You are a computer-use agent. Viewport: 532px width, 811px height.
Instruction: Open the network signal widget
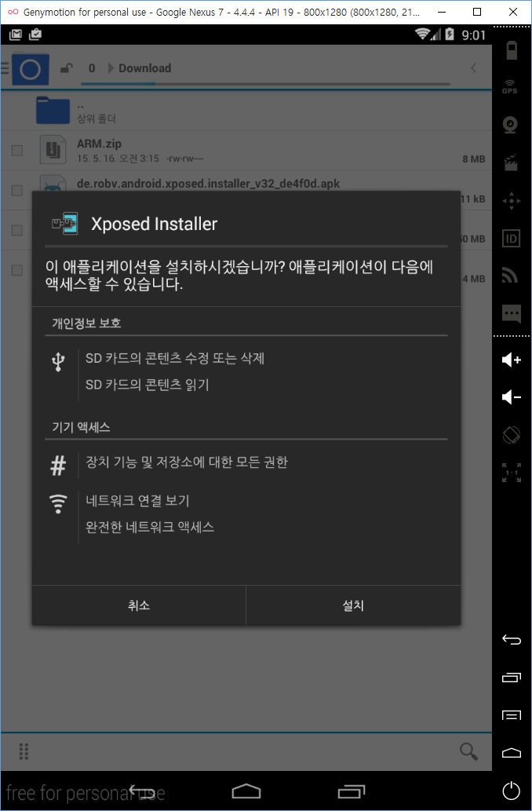click(511, 275)
